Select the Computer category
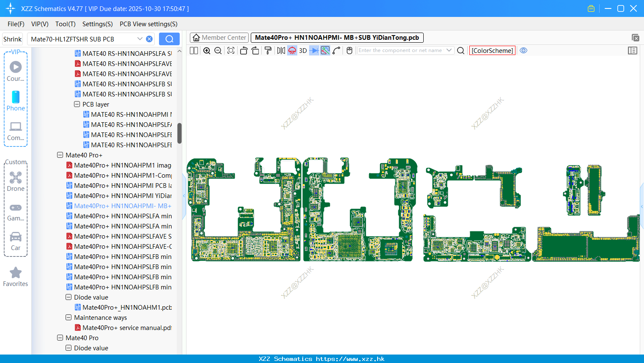 click(16, 131)
